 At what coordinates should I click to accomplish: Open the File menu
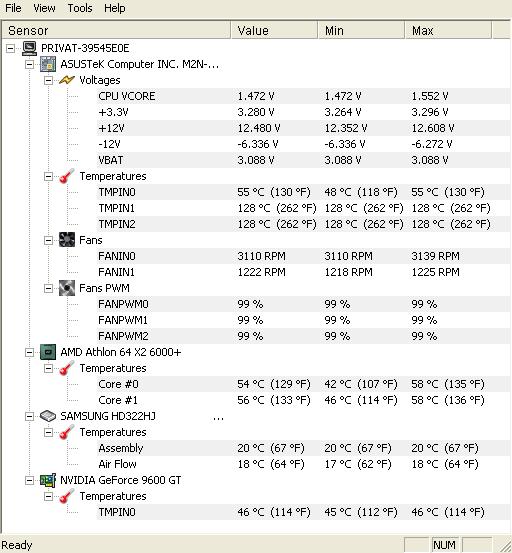(13, 8)
